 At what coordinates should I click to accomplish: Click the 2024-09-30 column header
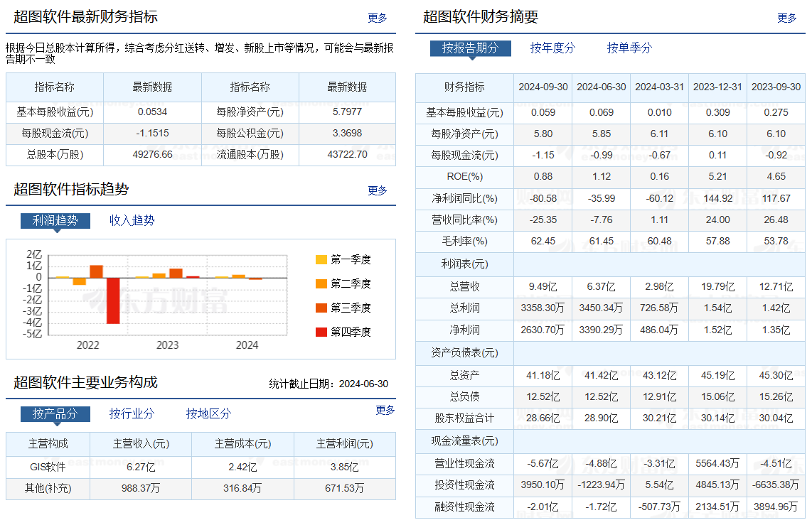(x=543, y=87)
